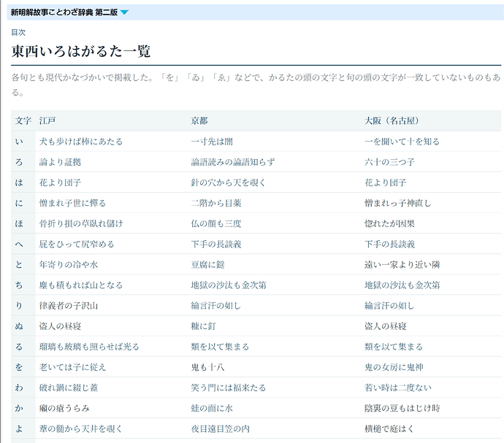Screen dimensions: 504x443
Task: Select 若い時は二度ない entry
Action: pos(398,388)
